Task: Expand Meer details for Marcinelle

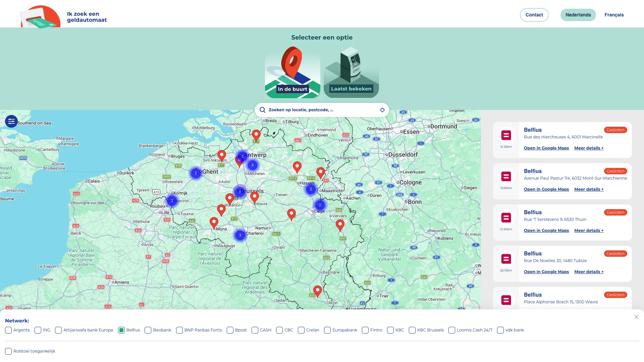Action: click(x=589, y=148)
